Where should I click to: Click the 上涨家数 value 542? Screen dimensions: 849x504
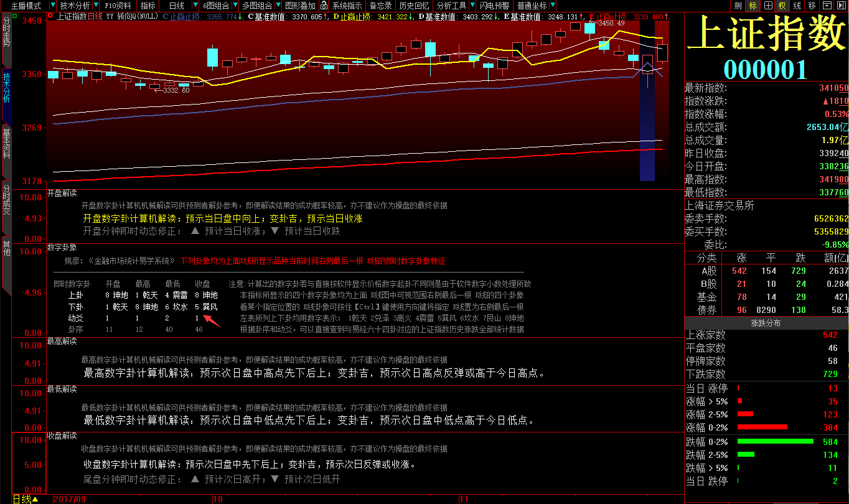tap(830, 335)
